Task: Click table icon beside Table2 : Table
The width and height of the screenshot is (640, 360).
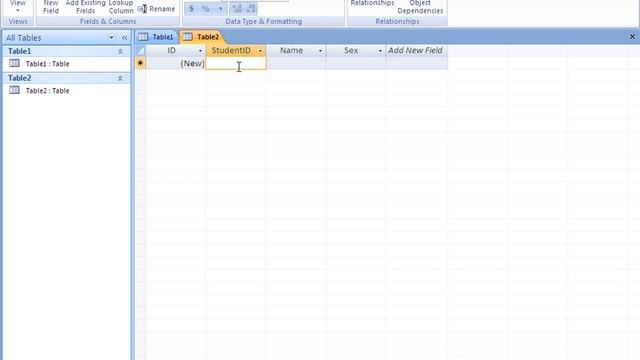Action: click(14, 90)
